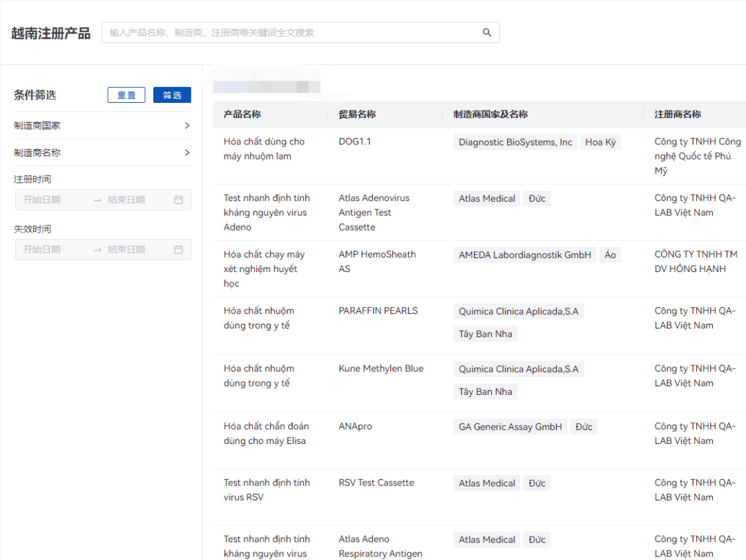The image size is (746, 560).
Task: Select Đức tag in ANApro row
Action: coord(584,427)
